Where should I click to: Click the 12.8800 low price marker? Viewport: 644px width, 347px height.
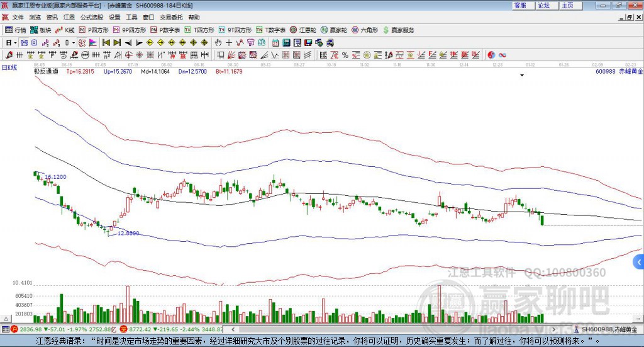(128, 233)
